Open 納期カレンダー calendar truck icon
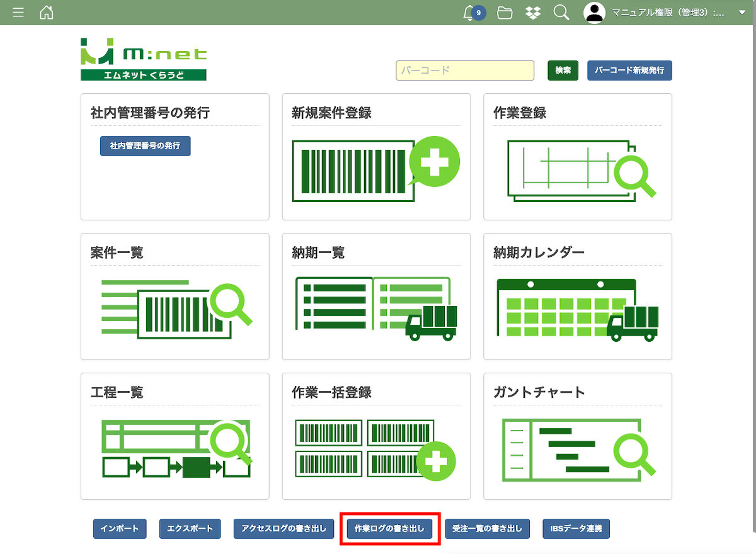 [x=577, y=309]
